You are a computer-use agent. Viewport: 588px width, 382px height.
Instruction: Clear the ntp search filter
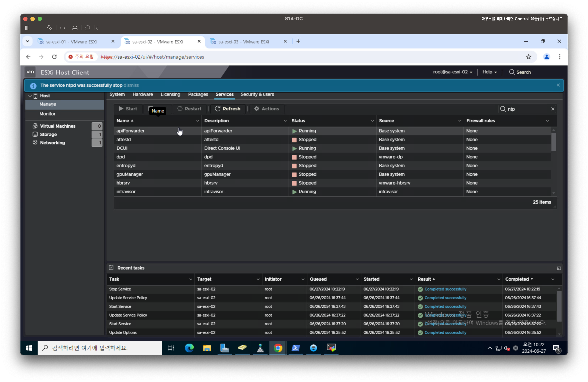click(553, 109)
